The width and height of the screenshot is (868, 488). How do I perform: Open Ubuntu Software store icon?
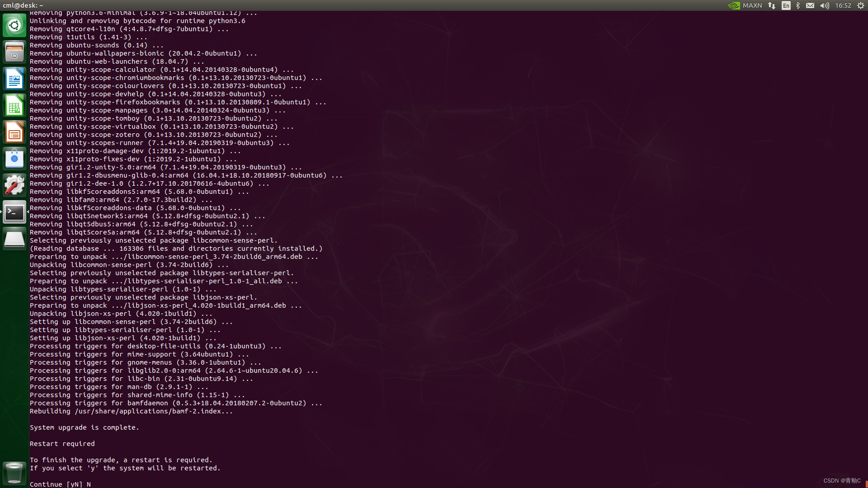click(14, 159)
